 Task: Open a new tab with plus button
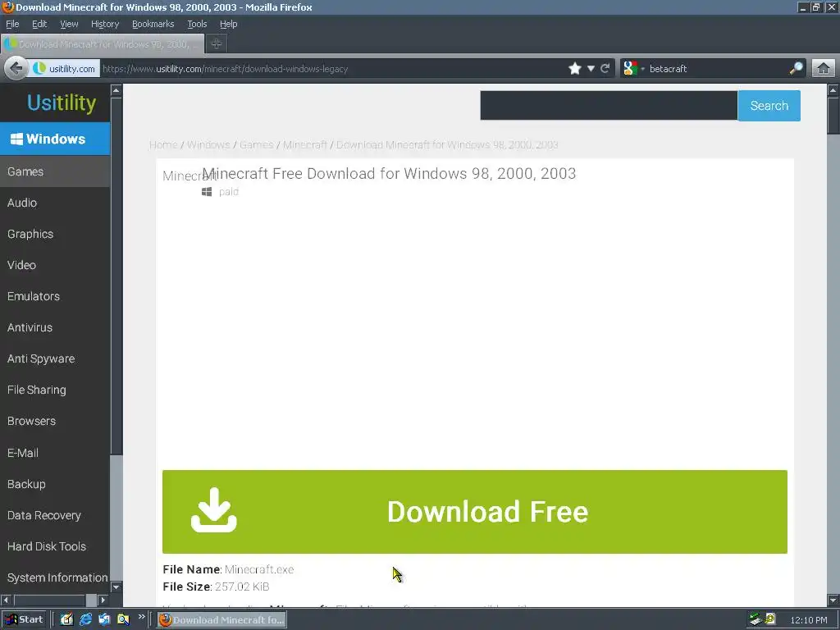pyautogui.click(x=217, y=44)
